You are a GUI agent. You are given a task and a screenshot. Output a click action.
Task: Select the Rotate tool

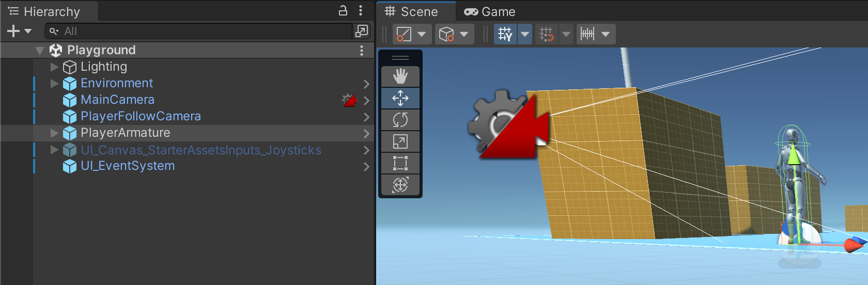(x=400, y=120)
